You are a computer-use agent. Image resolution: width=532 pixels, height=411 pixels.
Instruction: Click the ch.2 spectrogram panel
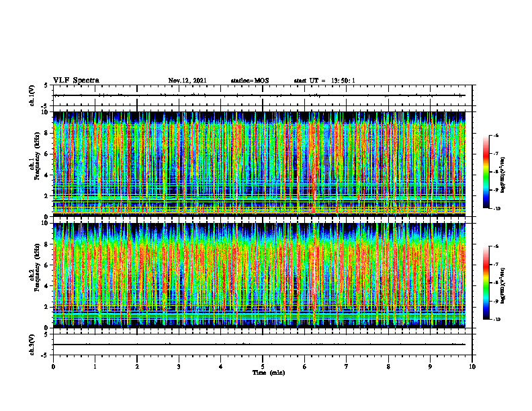tap(259, 275)
